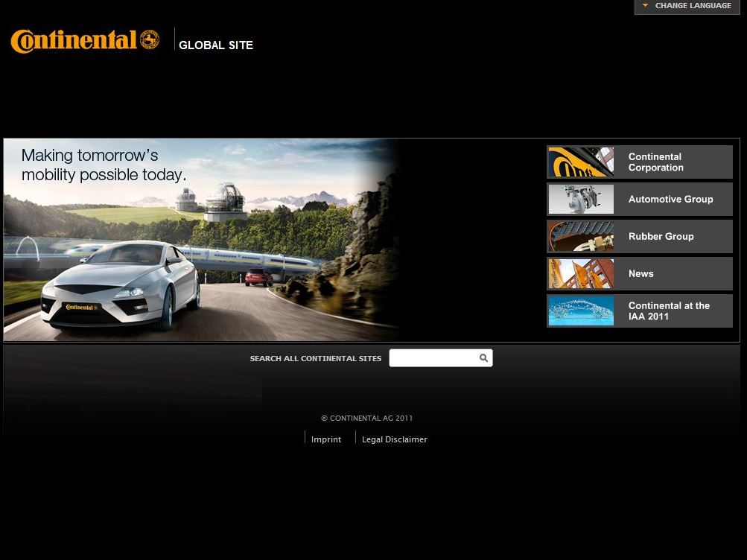Open the News section

pos(640,273)
